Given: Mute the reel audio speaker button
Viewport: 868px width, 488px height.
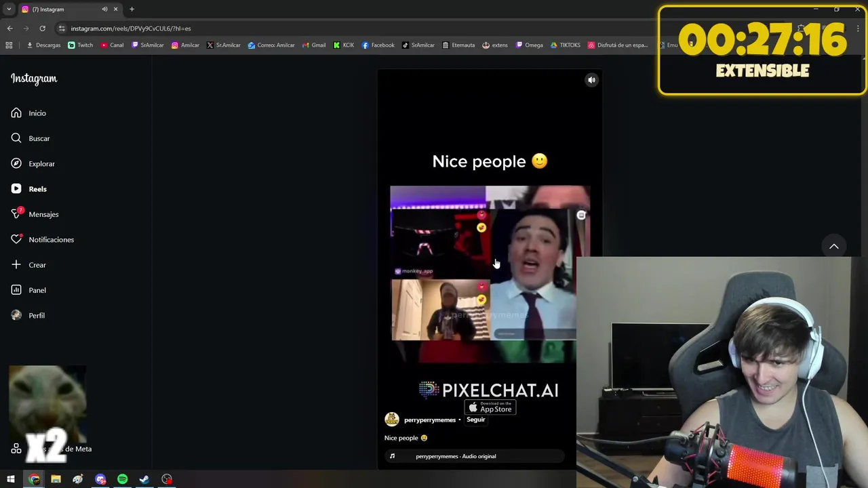Looking at the screenshot, I should click(591, 80).
